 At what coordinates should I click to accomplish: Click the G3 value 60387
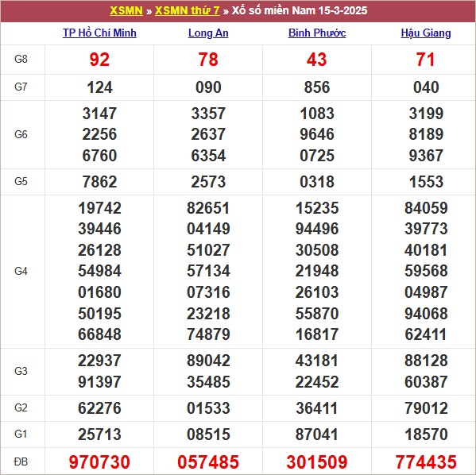coord(426,382)
